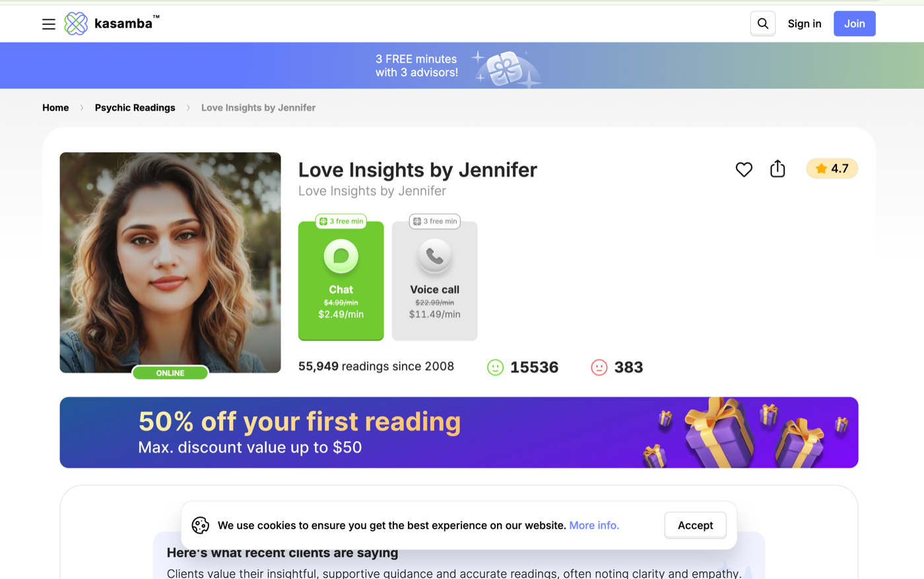The height and width of the screenshot is (579, 924).
Task: Open Psychic Readings breadcrumb
Action: (x=135, y=107)
